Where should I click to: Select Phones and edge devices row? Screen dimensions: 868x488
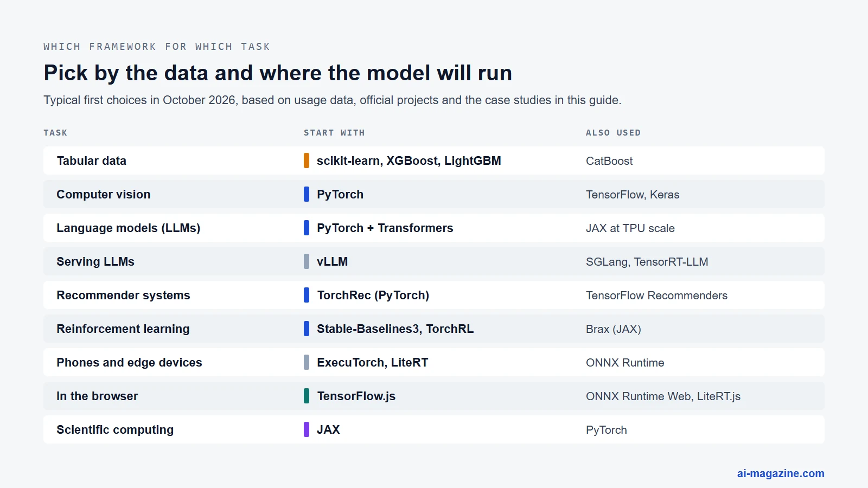434,362
